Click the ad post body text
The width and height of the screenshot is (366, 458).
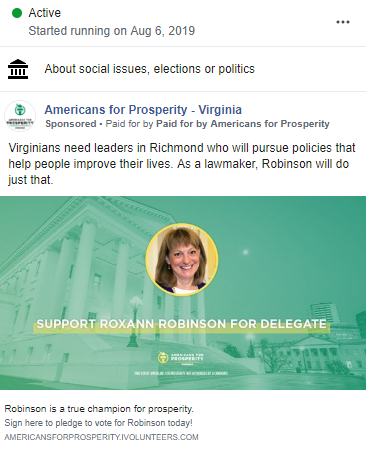point(182,164)
